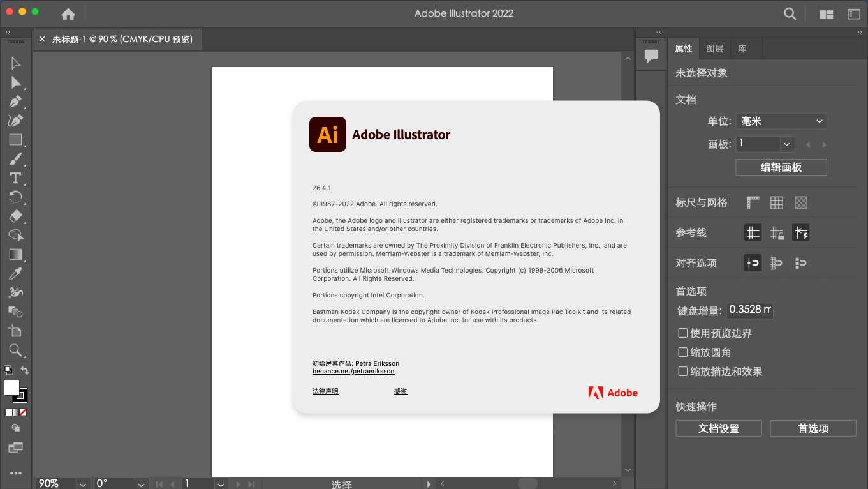Image resolution: width=868 pixels, height=489 pixels.
Task: Switch to the 图层 tab
Action: pos(715,49)
